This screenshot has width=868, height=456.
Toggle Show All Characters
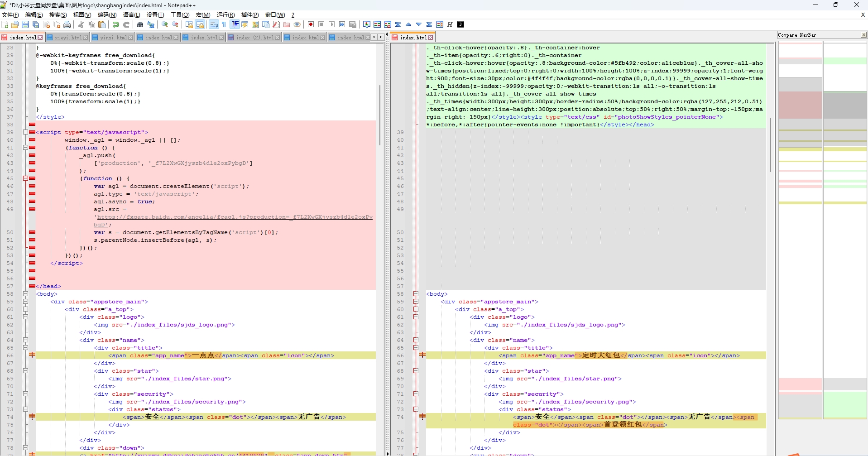224,24
